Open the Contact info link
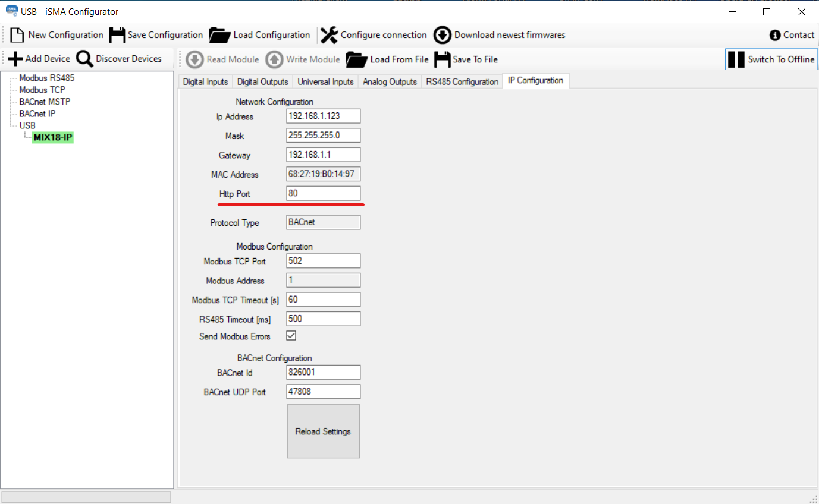The image size is (819, 504). pos(792,35)
